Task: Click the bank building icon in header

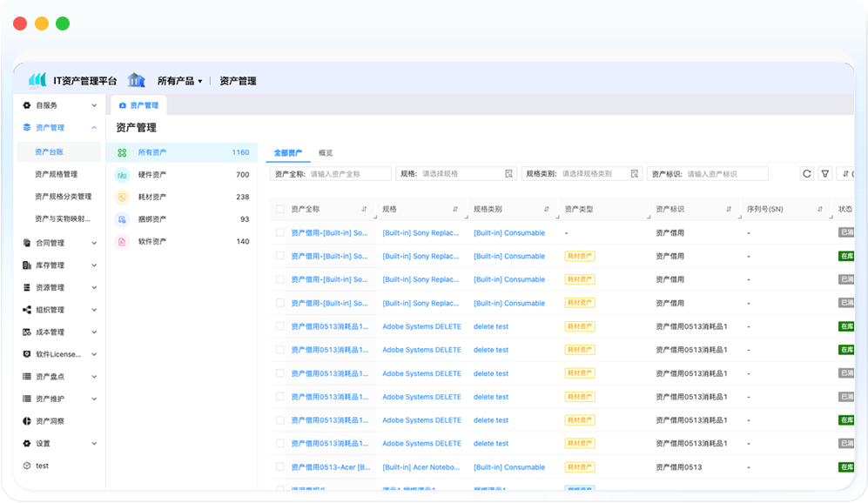Action: pyautogui.click(x=136, y=80)
